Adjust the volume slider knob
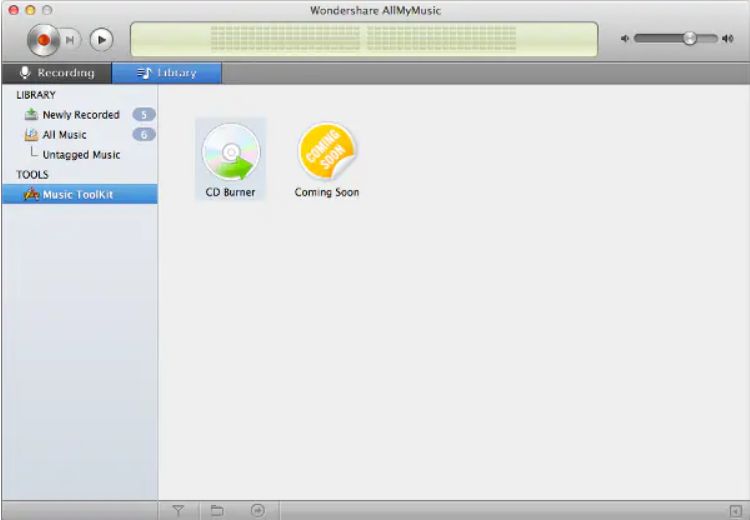This screenshot has height=520, width=750. tap(689, 38)
